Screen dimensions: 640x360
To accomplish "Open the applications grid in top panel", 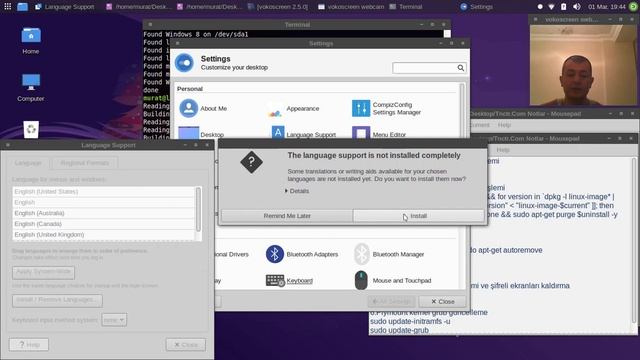I will pos(7,7).
